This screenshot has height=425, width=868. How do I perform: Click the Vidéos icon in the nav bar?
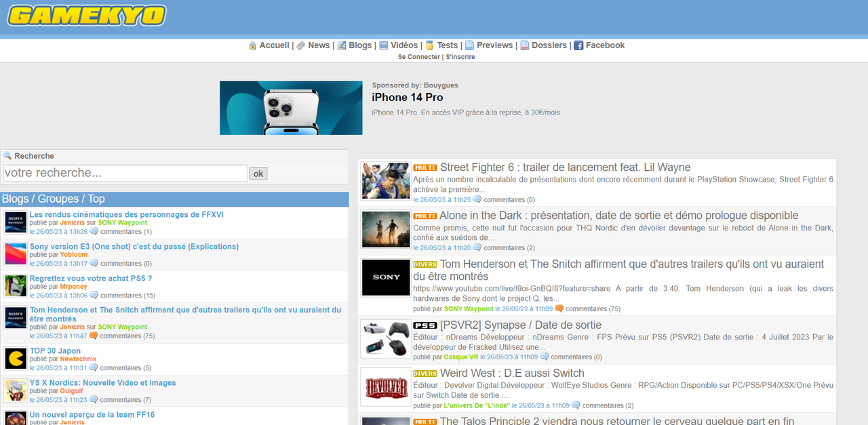pyautogui.click(x=384, y=45)
